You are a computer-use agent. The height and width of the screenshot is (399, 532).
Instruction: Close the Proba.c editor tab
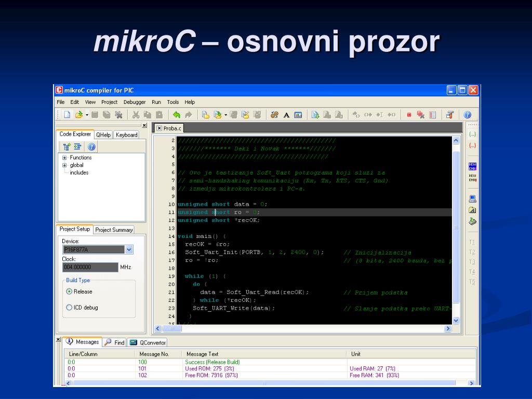coord(159,128)
